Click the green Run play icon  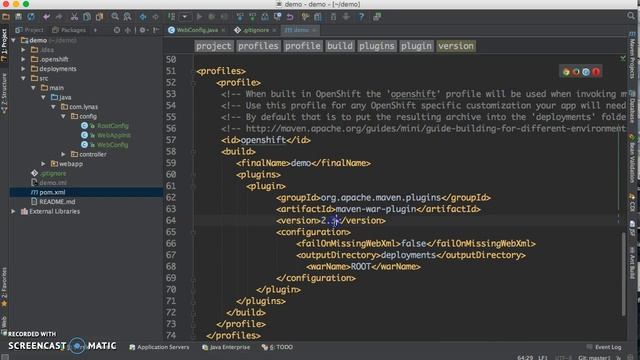[199, 17]
